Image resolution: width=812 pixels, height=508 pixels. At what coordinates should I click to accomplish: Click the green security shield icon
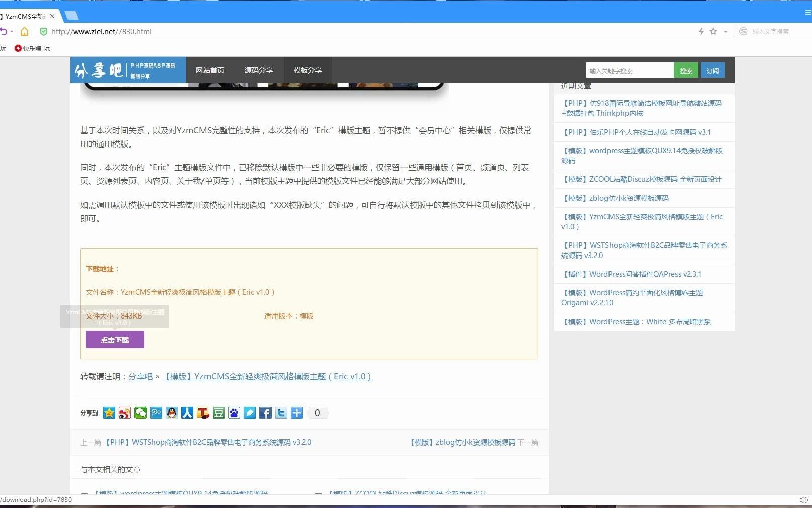pos(44,31)
